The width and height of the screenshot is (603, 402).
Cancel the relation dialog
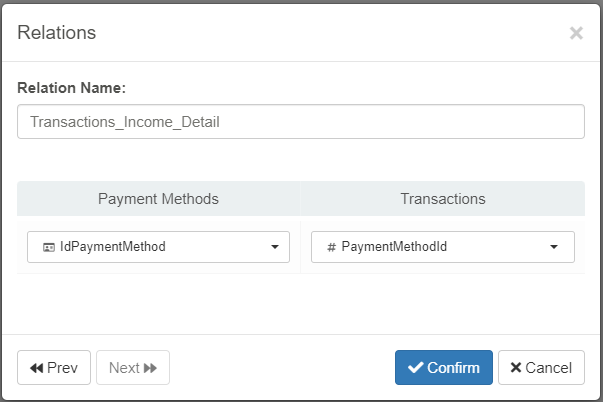point(541,367)
